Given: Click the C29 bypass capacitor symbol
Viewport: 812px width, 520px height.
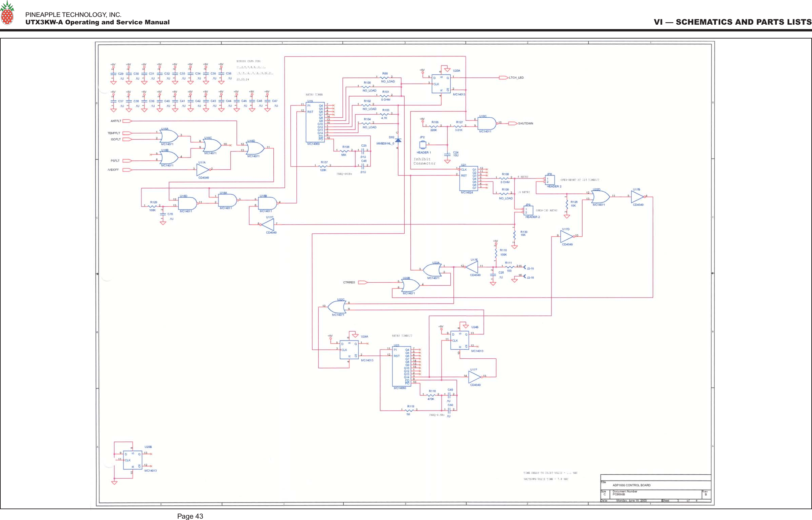Looking at the screenshot, I should [113, 74].
